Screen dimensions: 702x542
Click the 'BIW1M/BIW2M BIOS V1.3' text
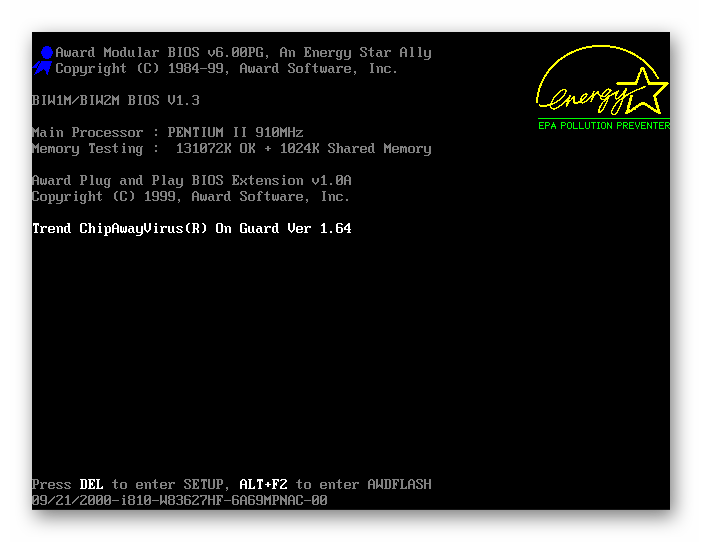(x=116, y=100)
